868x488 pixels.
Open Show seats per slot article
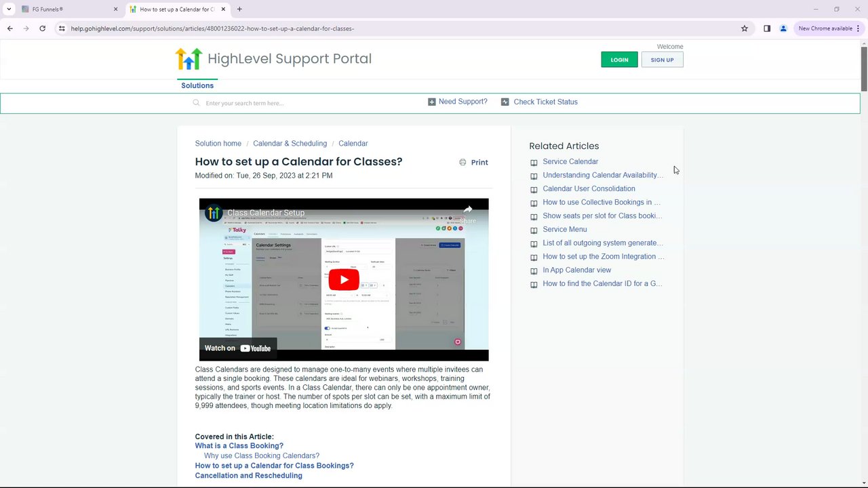click(602, 216)
